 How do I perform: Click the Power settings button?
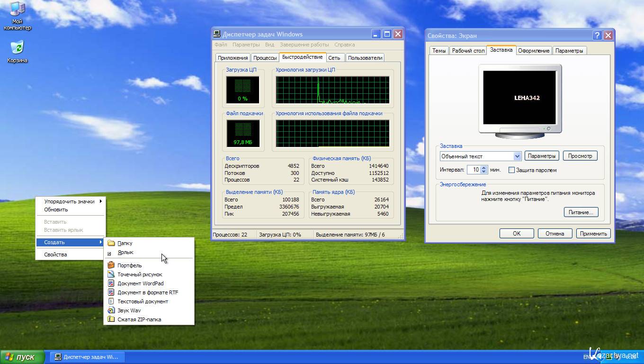581,212
